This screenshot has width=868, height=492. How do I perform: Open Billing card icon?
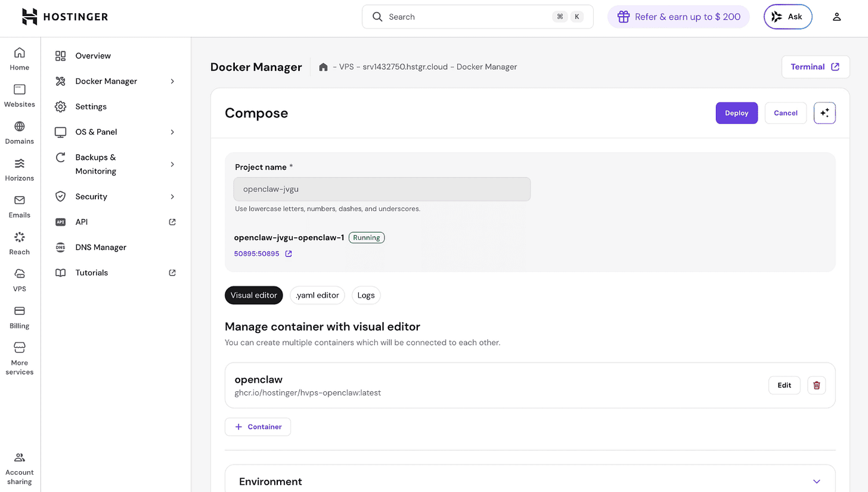tap(20, 311)
